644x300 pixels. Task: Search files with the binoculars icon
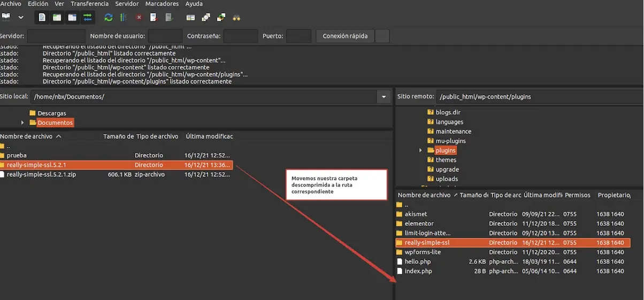236,17
